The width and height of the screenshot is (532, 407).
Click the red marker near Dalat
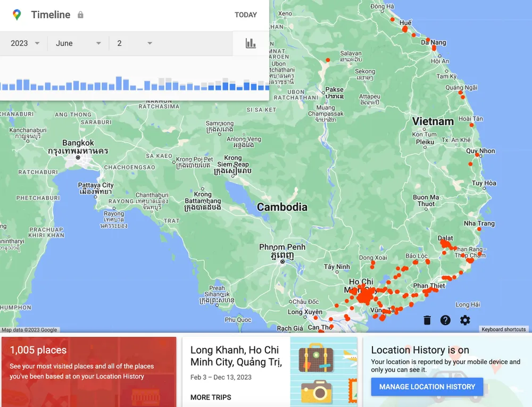pyautogui.click(x=446, y=243)
